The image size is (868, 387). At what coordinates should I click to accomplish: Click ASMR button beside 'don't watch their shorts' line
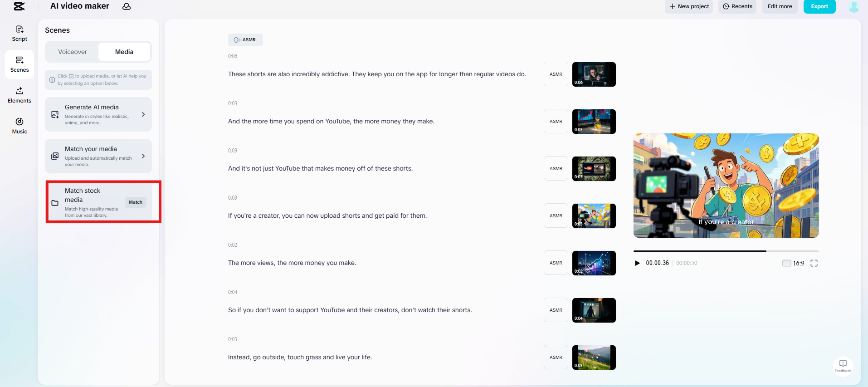[556, 310]
